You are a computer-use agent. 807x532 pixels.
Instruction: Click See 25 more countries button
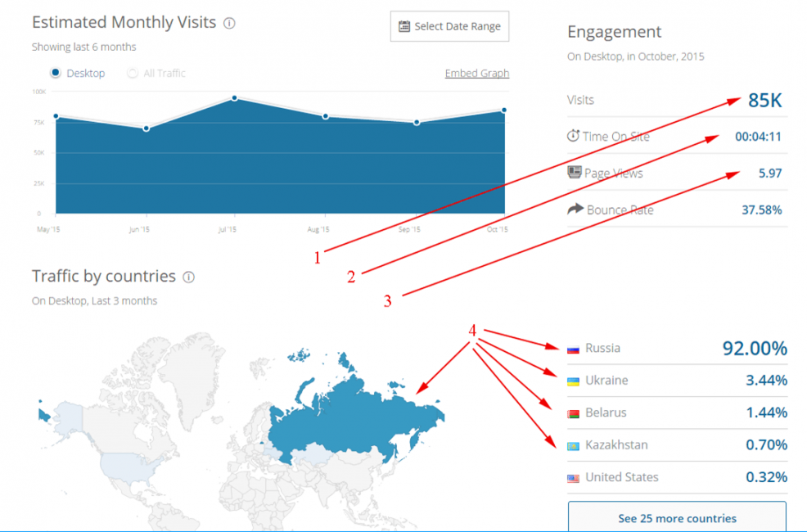pos(677,517)
